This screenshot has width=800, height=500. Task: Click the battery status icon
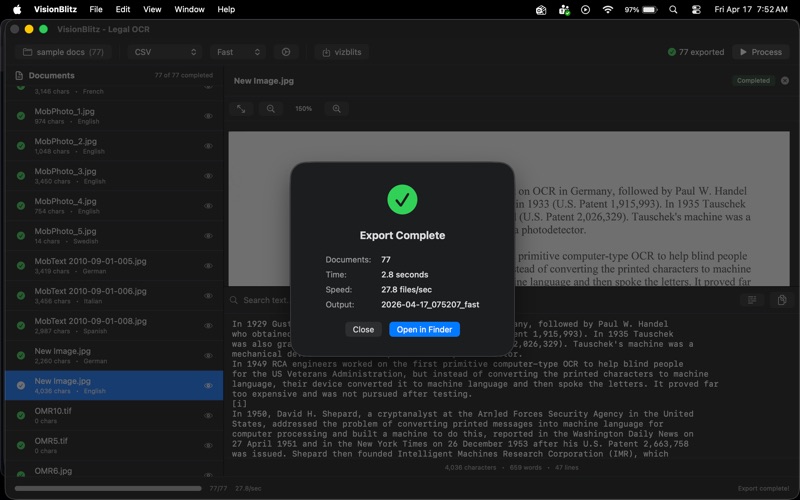click(650, 9)
